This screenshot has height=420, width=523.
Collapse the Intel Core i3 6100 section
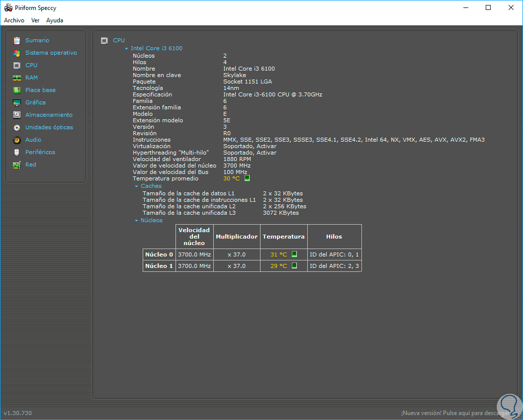coord(127,49)
